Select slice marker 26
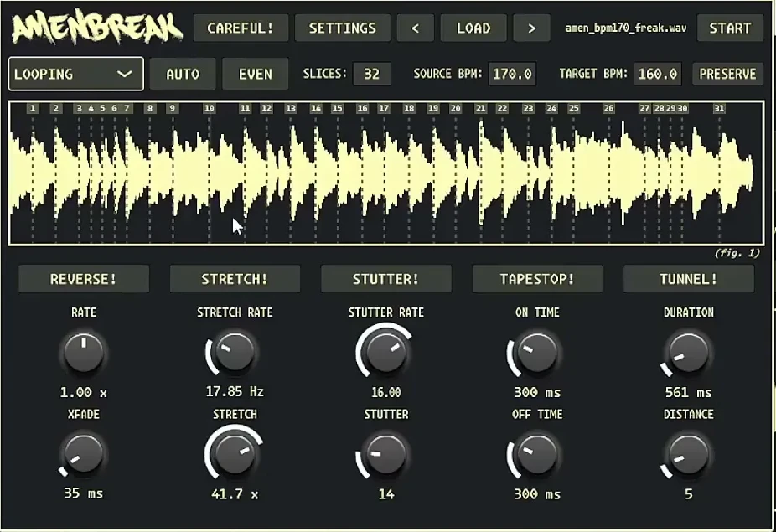This screenshot has height=532, width=776. click(x=608, y=108)
